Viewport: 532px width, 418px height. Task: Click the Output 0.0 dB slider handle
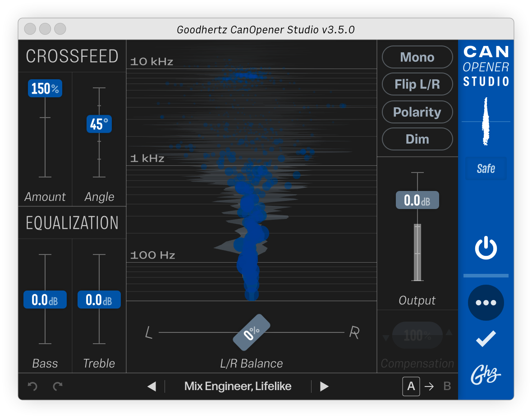(417, 200)
